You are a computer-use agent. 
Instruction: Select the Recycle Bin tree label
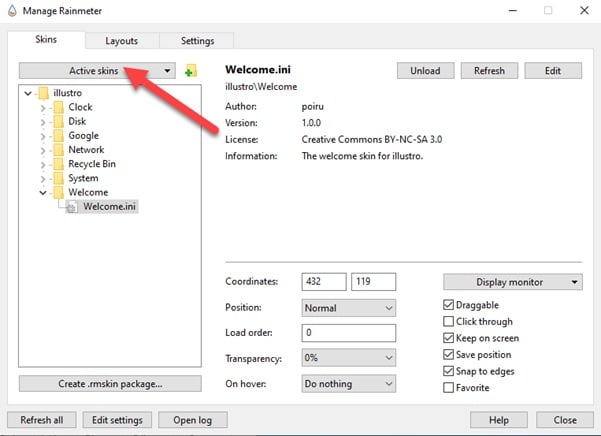tap(92, 164)
